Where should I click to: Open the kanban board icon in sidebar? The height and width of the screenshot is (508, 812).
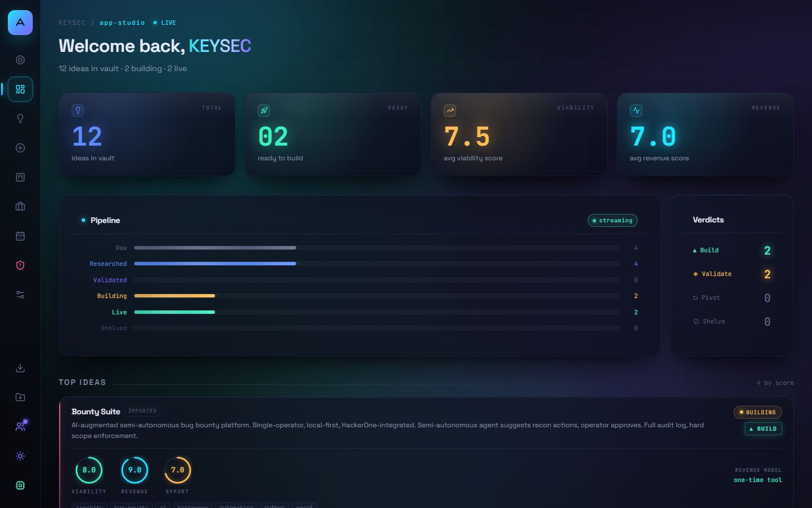click(x=20, y=177)
